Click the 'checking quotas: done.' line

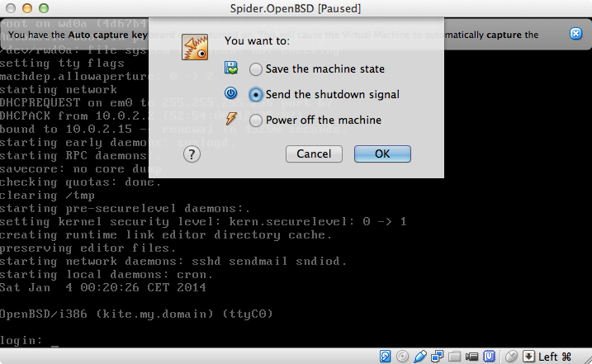[80, 182]
